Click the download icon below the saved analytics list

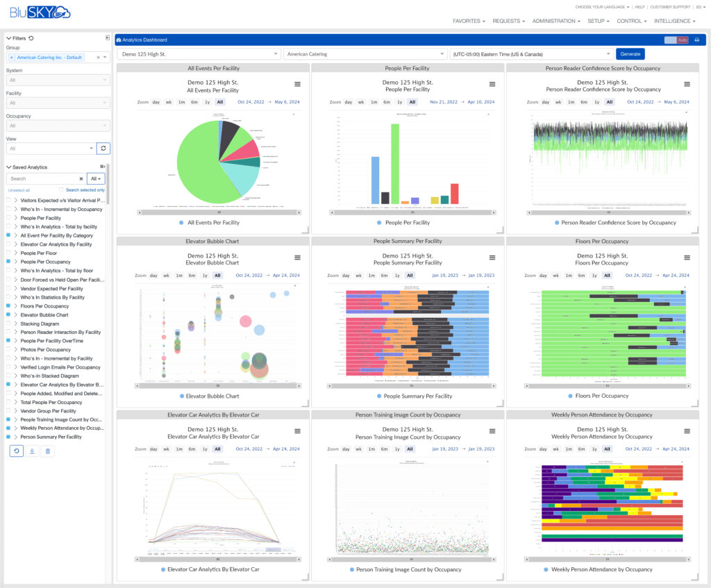coord(32,451)
